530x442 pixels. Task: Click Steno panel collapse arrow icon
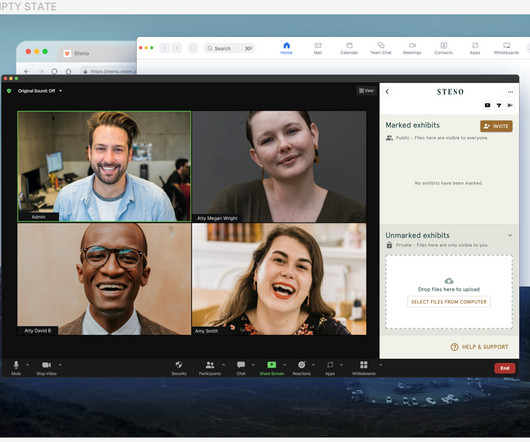click(x=510, y=105)
